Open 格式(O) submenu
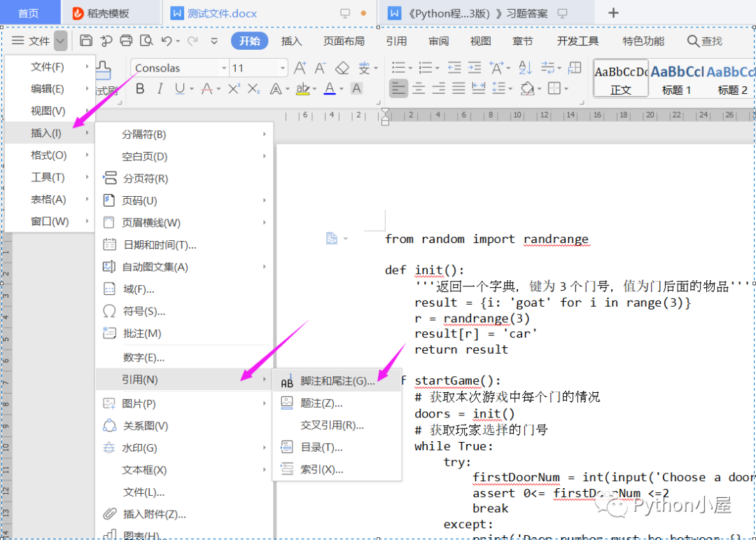This screenshot has height=540, width=756. 50,155
